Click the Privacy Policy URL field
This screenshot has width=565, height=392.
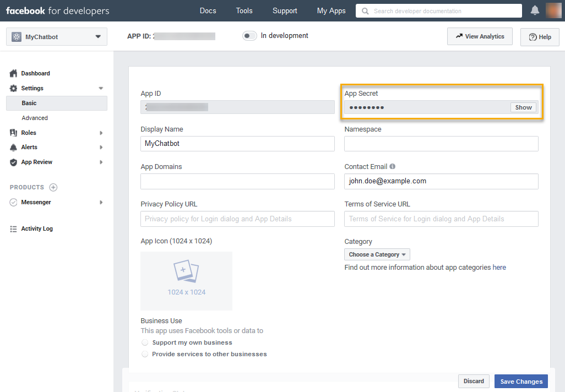pyautogui.click(x=237, y=219)
